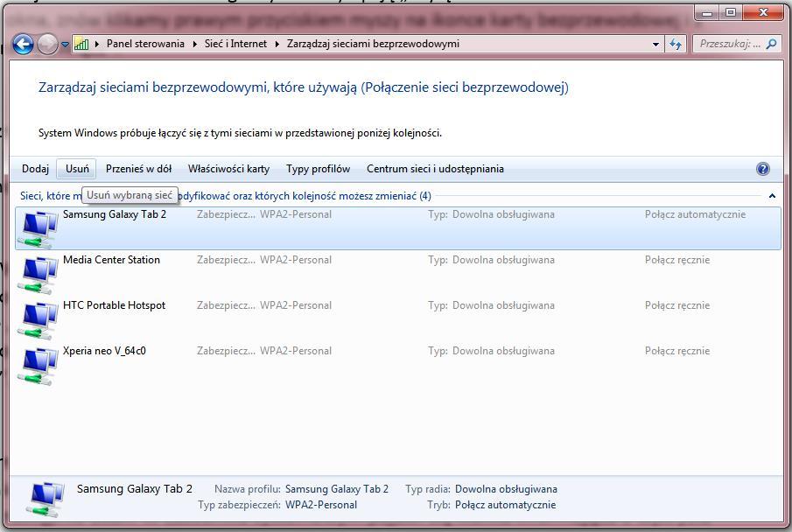Click Dowolna obsługiwana in Media Center Station row
Screen dimensions: 792x532
point(503,260)
